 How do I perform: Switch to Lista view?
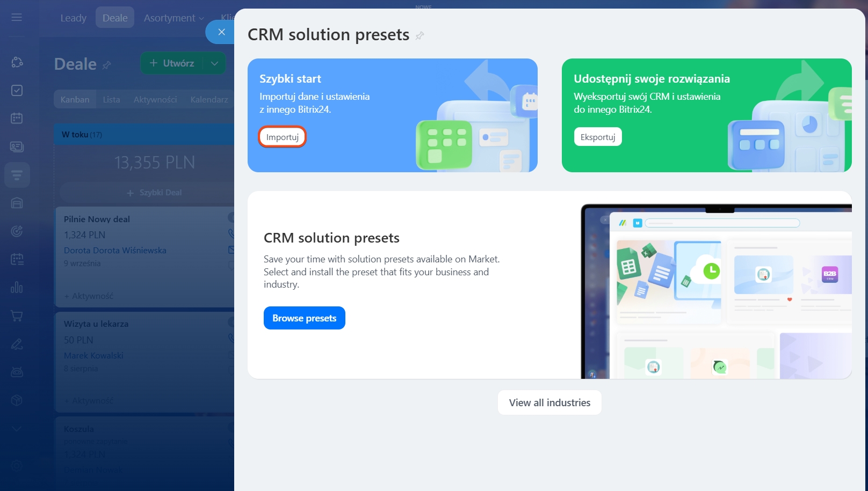click(111, 99)
